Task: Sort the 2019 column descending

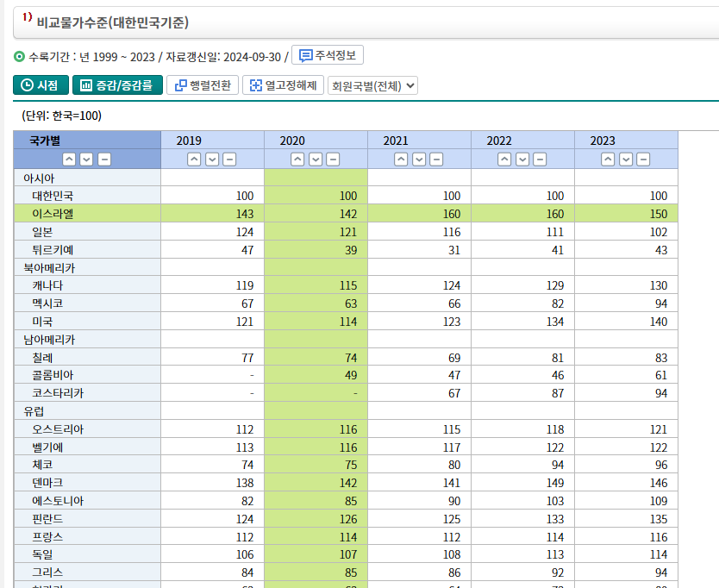Action: click(x=211, y=159)
